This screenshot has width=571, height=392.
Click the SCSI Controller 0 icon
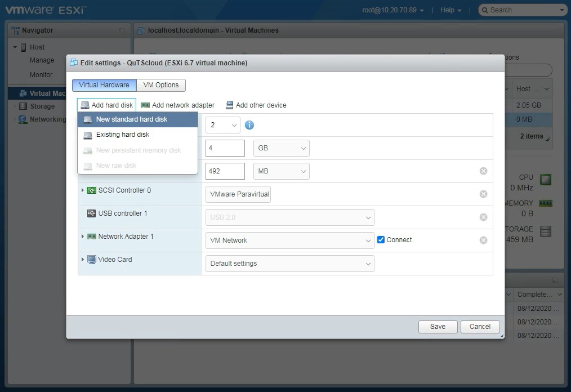[x=91, y=190]
